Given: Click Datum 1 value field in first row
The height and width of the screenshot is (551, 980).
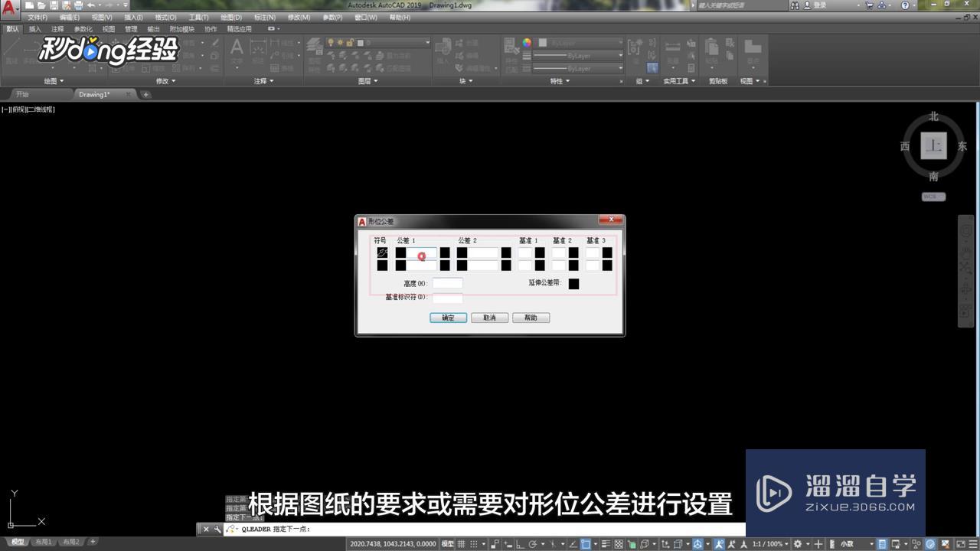Looking at the screenshot, I should [x=525, y=253].
